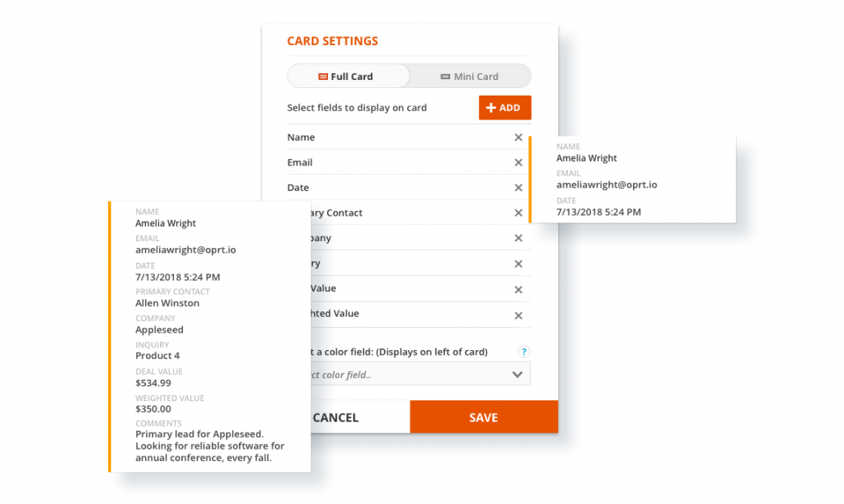Viewport: 844px width, 504px height.
Task: Switch to Mini Card view
Action: coord(470,77)
